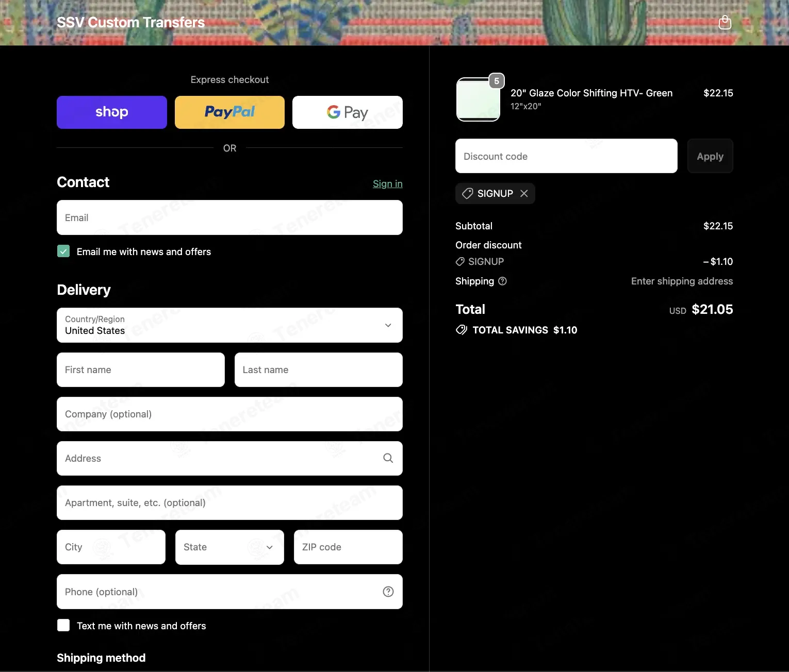This screenshot has width=789, height=672.
Task: Click the 12"x20" variant text
Action: 525,106
